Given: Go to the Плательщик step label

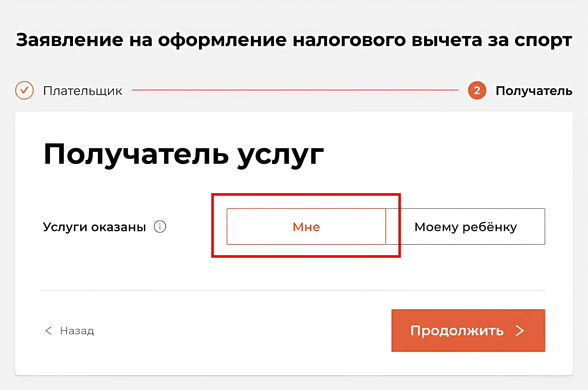Looking at the screenshot, I should (x=83, y=91).
